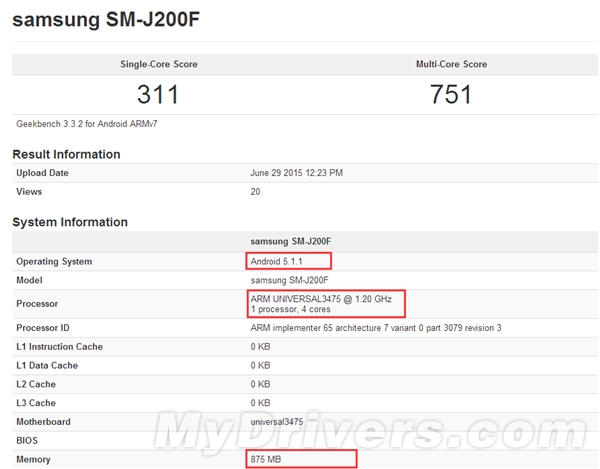
Task: Select the Single-Core Score header
Action: 159,64
